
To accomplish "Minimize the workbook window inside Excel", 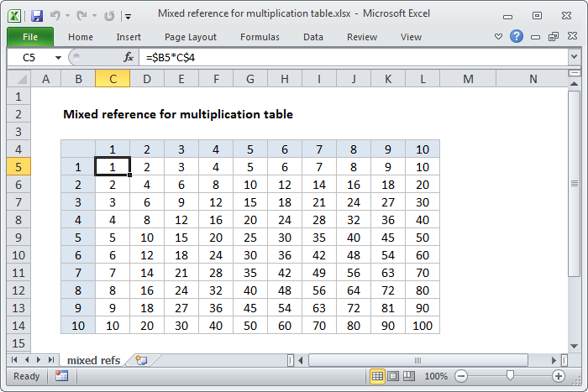I will point(536,37).
